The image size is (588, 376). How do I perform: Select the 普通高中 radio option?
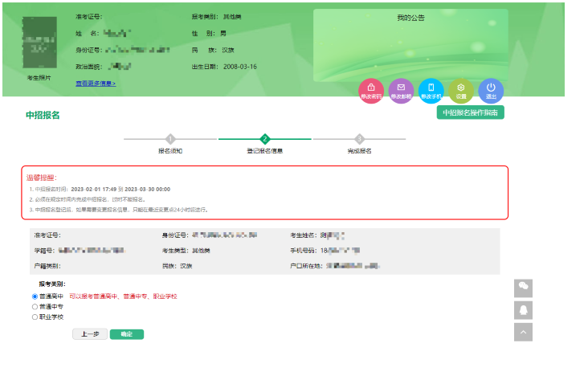35,296
